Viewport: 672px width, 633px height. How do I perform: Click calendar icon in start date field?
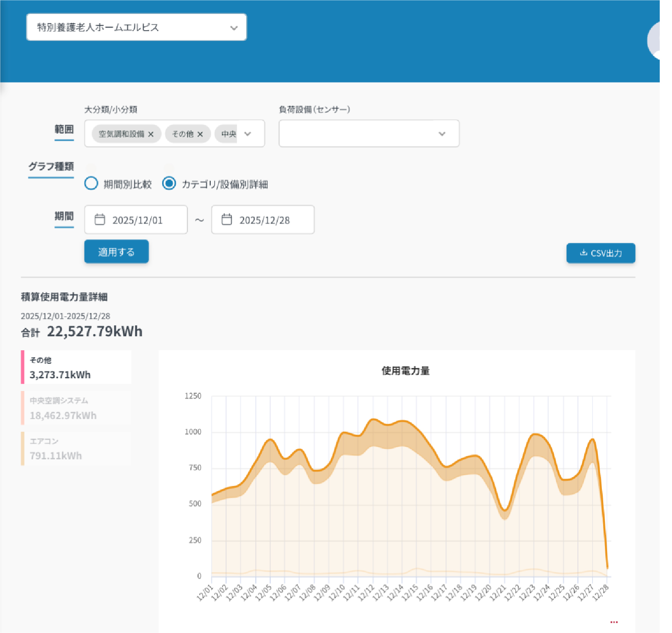[x=100, y=220]
